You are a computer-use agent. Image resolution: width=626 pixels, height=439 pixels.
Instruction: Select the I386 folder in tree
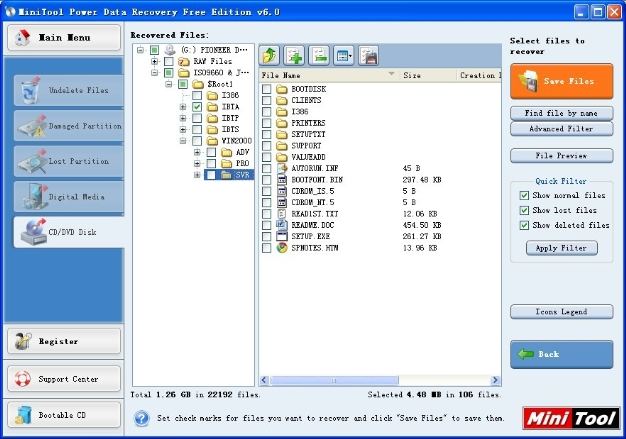230,95
